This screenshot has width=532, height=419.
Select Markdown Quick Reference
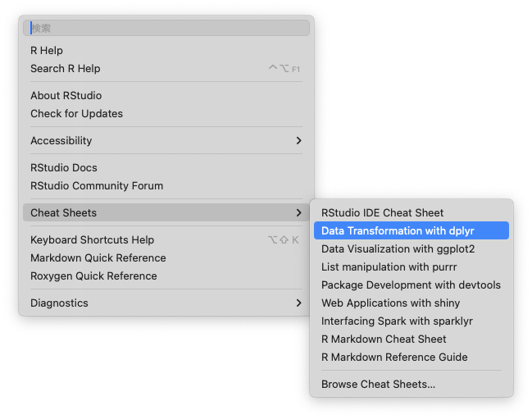98,258
